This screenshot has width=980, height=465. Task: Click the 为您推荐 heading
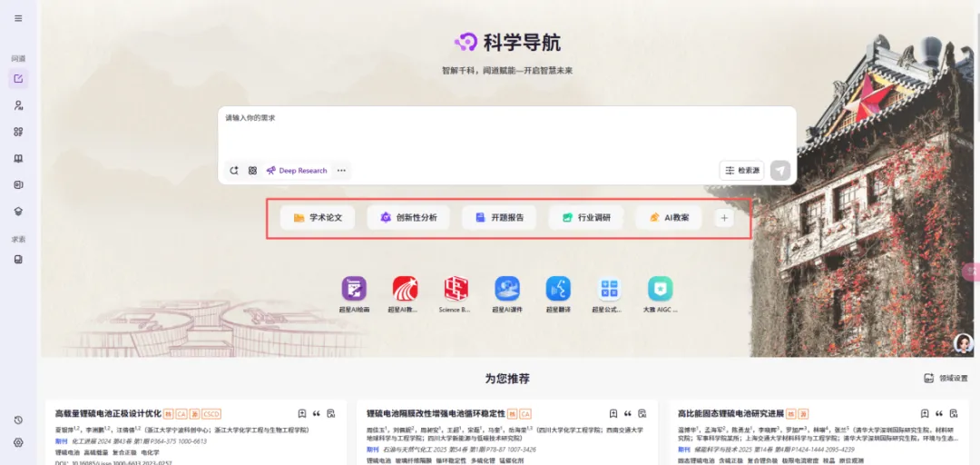[507, 379]
